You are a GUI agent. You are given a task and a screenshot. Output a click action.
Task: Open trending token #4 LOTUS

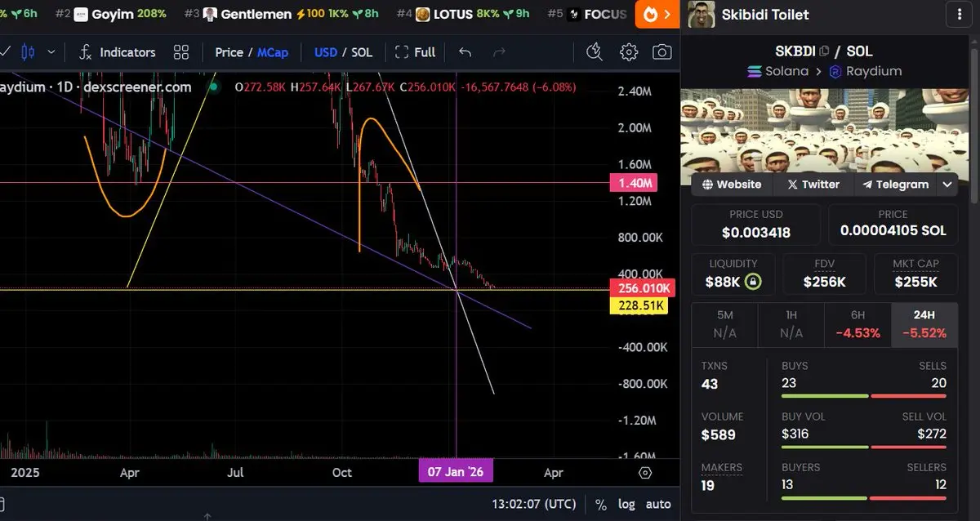463,14
